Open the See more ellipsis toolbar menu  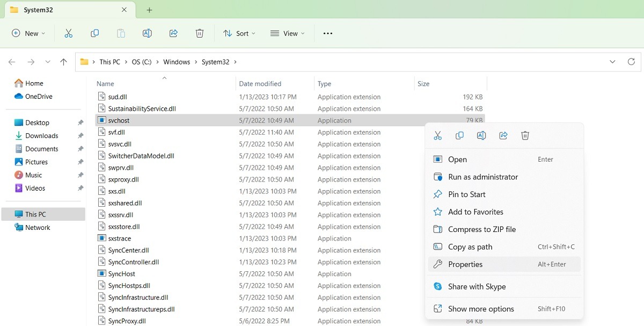click(327, 33)
